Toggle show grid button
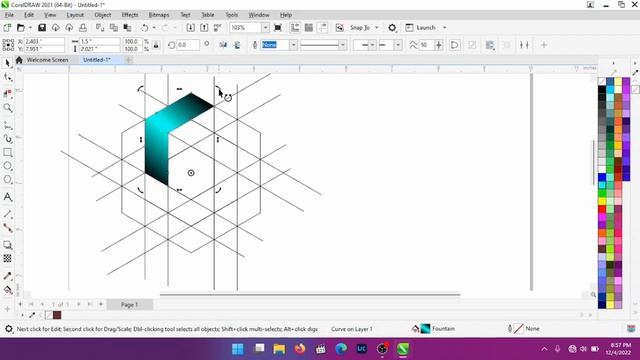640x360 pixels. 309,27
